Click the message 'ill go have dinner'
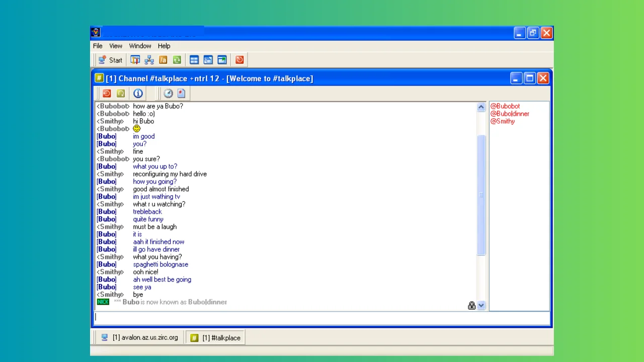Image resolution: width=644 pixels, height=362 pixels. coord(156,249)
